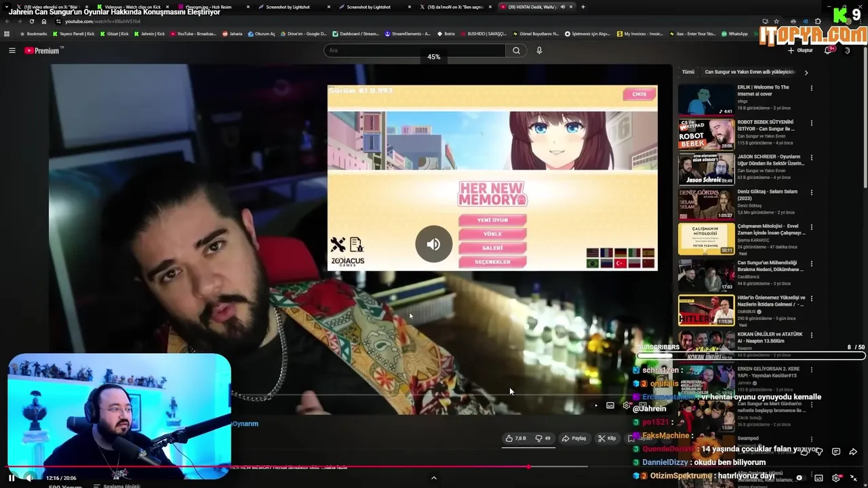This screenshot has width=868, height=488.
Task: Reload the page with the browser refresh icon
Action: point(31,21)
